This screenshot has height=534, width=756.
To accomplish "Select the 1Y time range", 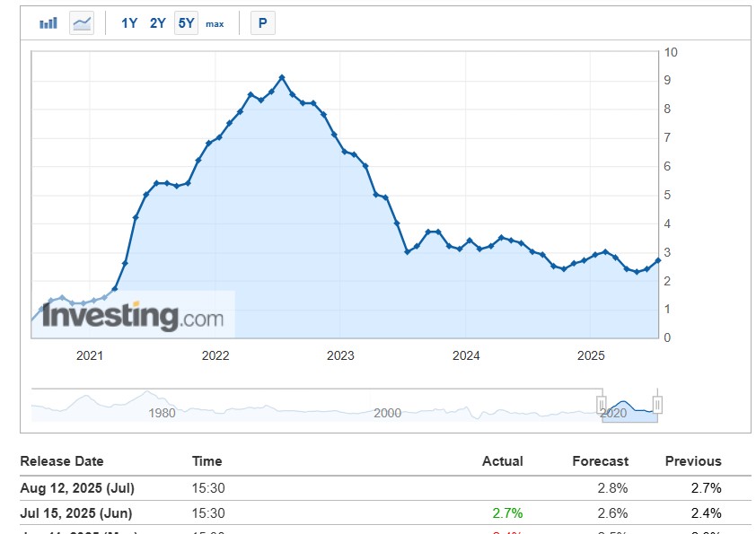I will point(129,22).
